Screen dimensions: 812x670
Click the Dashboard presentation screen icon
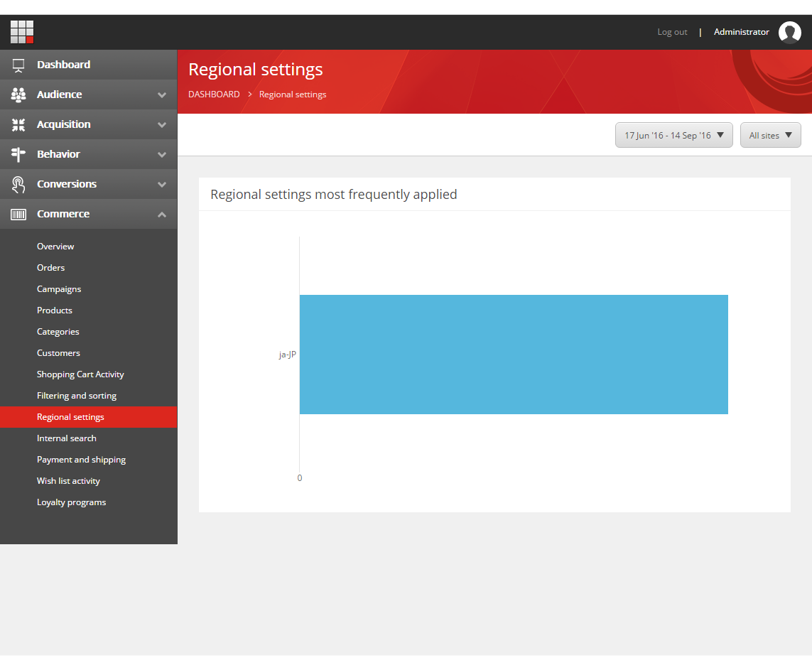coord(18,65)
